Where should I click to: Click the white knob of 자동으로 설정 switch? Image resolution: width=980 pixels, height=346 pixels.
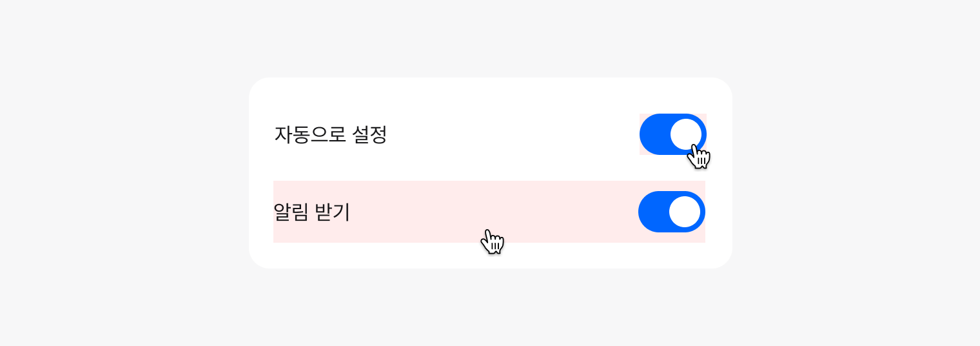point(686,134)
